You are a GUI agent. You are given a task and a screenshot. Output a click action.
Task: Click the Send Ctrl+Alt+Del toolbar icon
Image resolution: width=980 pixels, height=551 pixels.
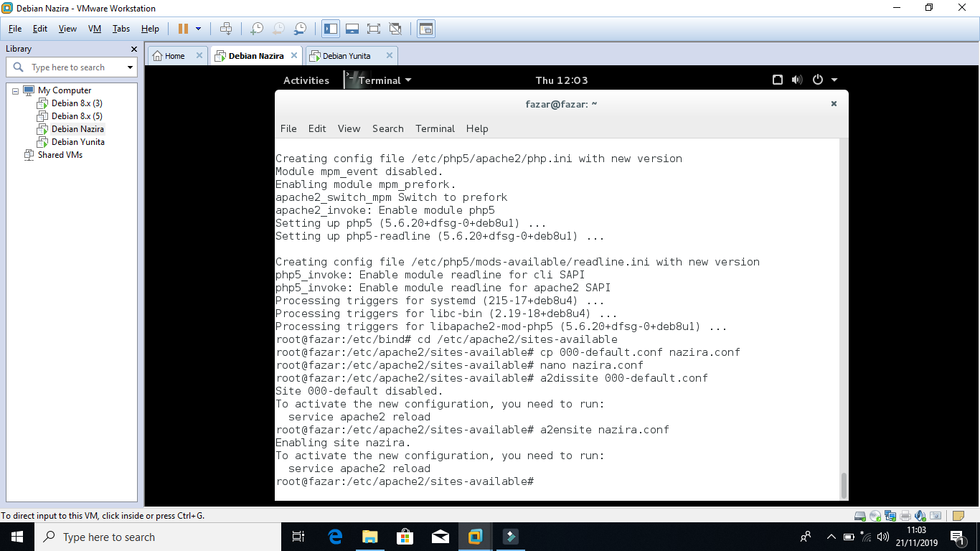(226, 29)
